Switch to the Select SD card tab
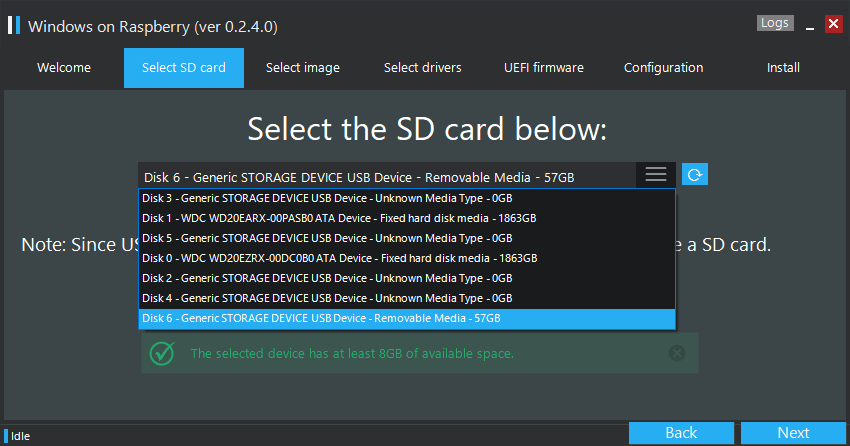850x446 pixels. [184, 68]
